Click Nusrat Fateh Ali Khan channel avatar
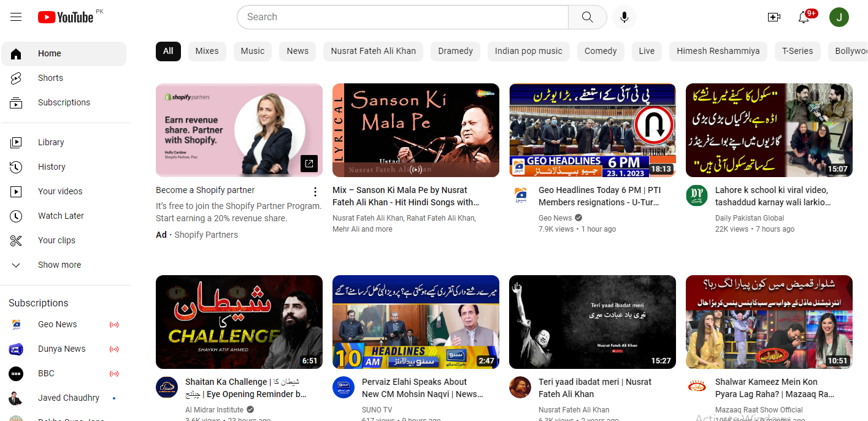 [520, 387]
